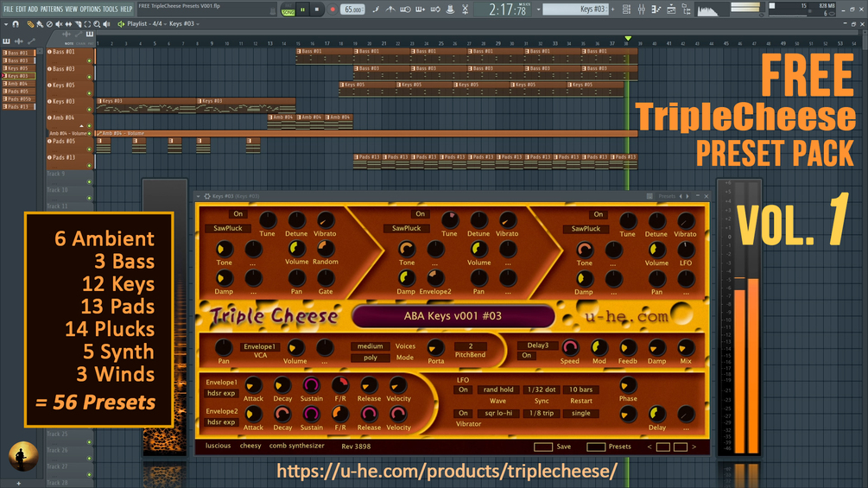Select the playlist mute tool
The width and height of the screenshot is (868, 488).
tap(59, 24)
